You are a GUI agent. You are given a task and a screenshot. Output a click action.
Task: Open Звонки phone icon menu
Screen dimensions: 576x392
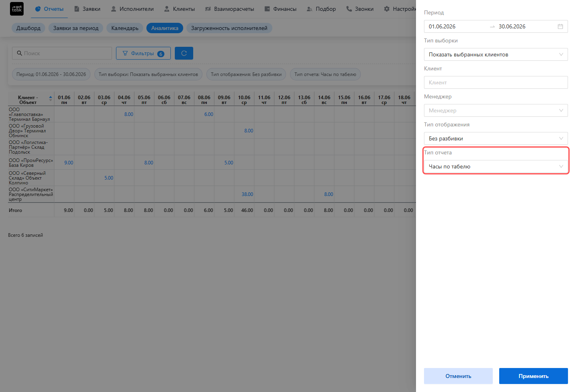click(x=349, y=9)
